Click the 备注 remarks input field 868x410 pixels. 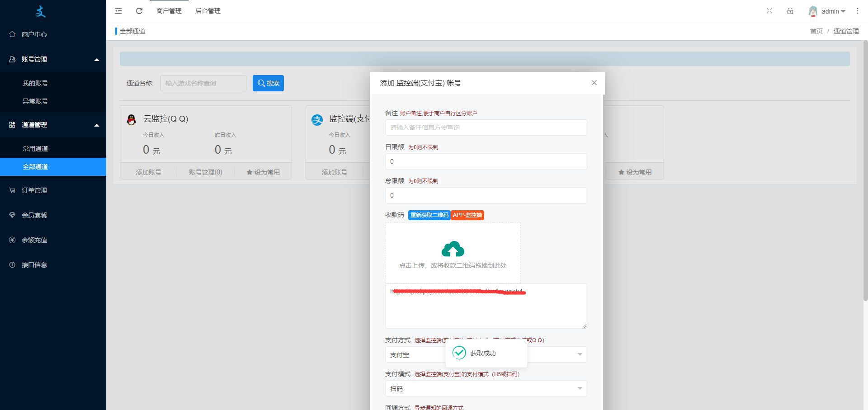click(486, 127)
